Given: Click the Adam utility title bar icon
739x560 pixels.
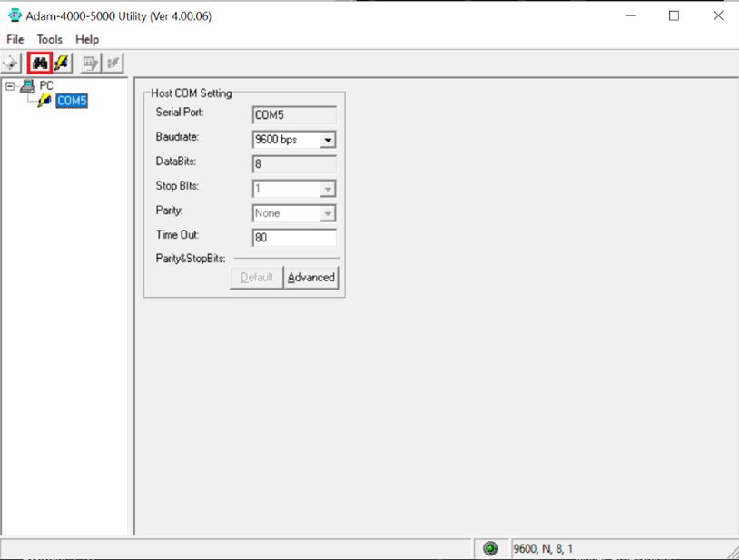Looking at the screenshot, I should tap(15, 15).
